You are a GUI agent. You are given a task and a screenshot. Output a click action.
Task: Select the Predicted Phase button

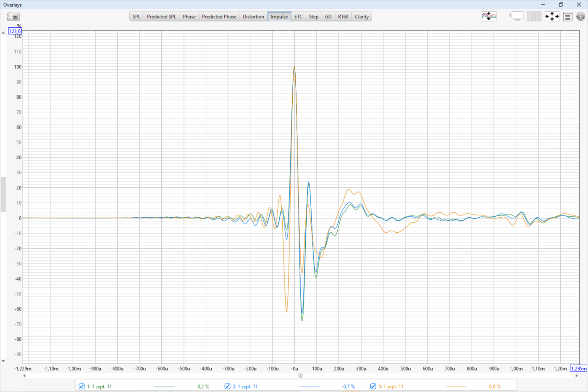click(219, 17)
